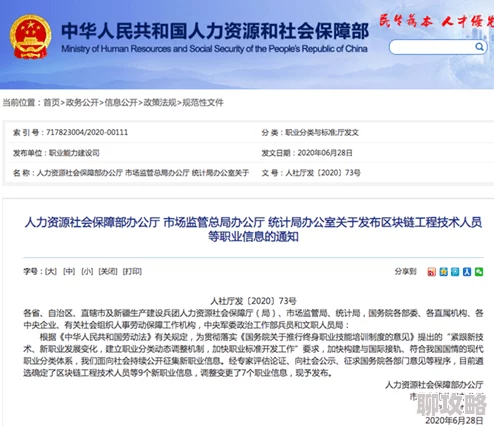Screen dimensions: 494x426
Task: Click the blue article headline
Action: click(x=253, y=229)
